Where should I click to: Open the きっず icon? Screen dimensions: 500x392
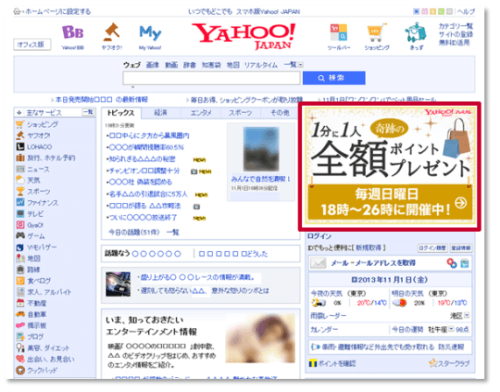click(x=416, y=32)
